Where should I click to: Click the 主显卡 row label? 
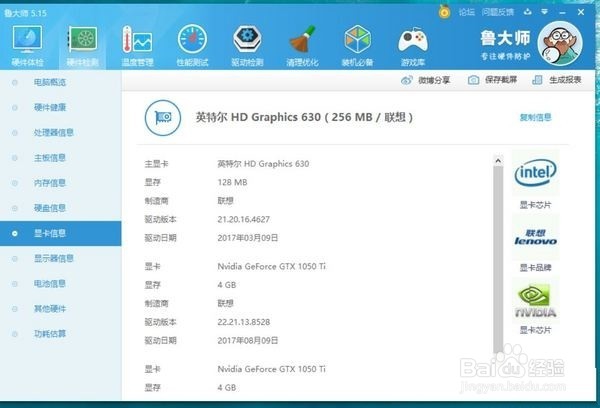[156, 164]
